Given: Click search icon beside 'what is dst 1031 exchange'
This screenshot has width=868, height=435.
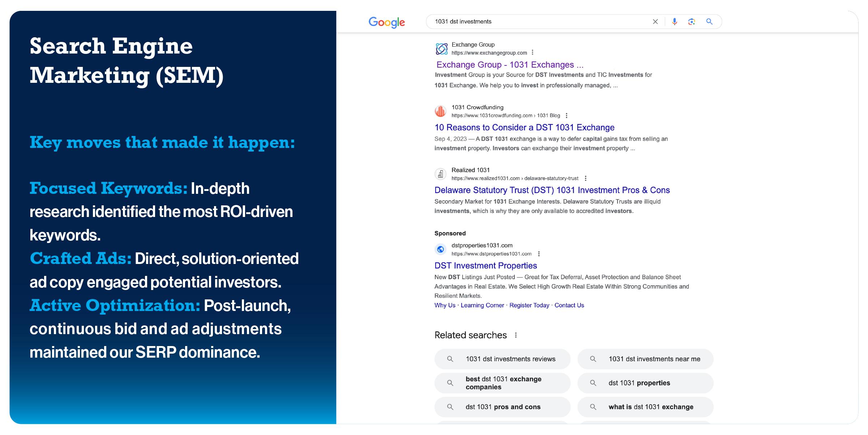Looking at the screenshot, I should [593, 407].
